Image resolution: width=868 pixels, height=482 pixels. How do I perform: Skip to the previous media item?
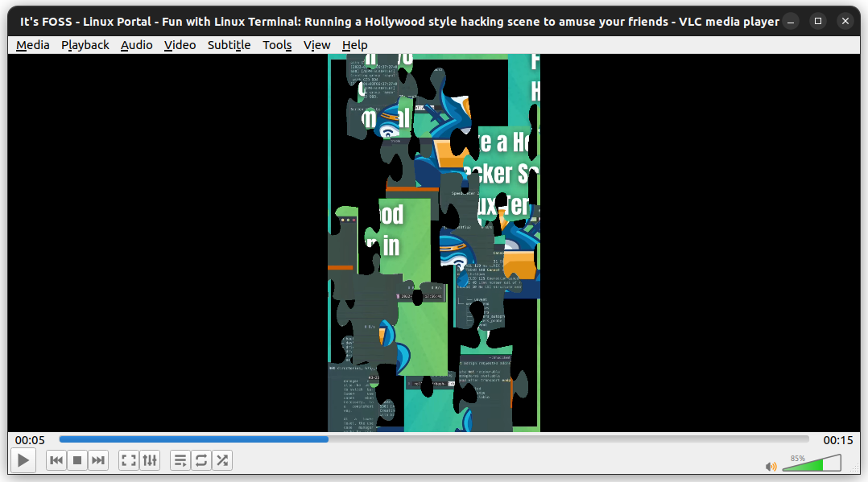tap(56, 459)
